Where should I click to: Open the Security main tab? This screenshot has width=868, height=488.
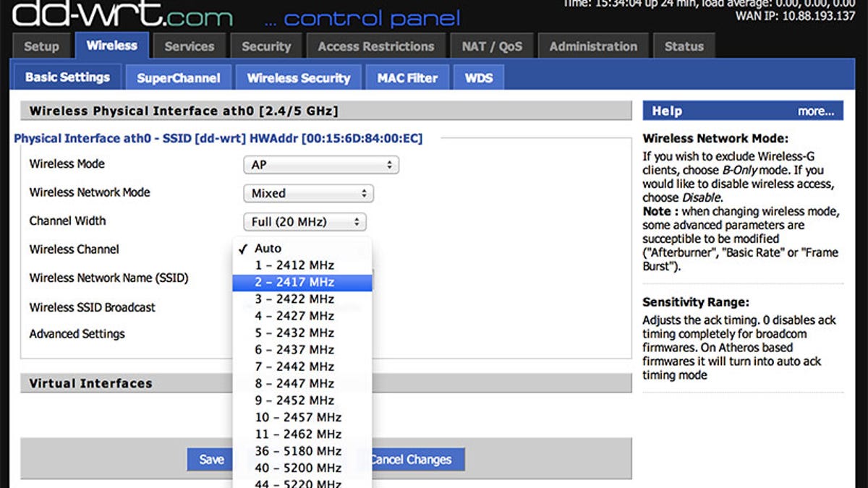[266, 46]
